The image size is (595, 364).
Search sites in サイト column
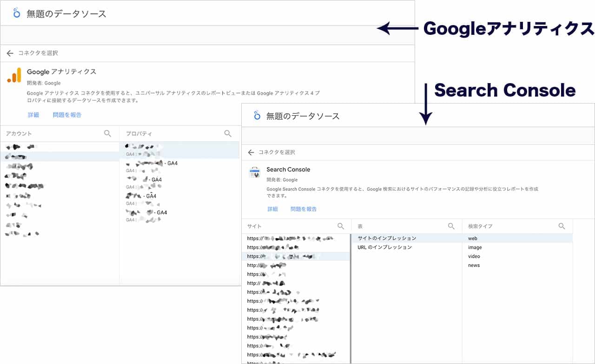click(341, 226)
